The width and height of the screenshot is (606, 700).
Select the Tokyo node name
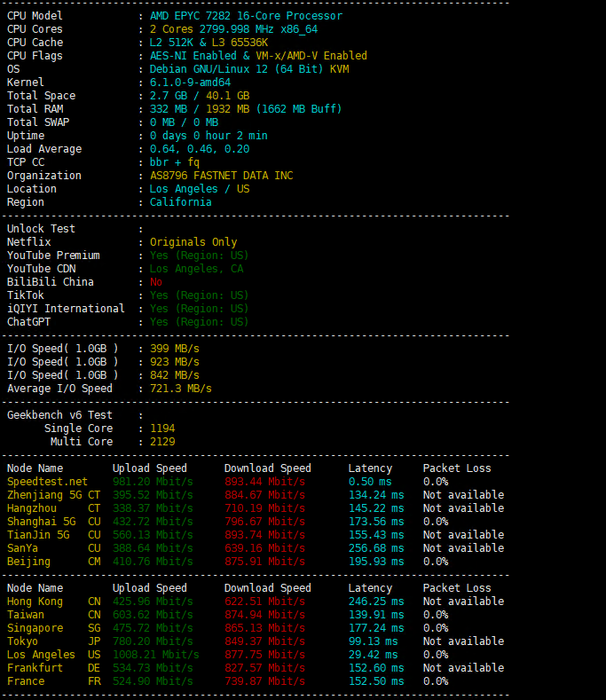(23, 641)
